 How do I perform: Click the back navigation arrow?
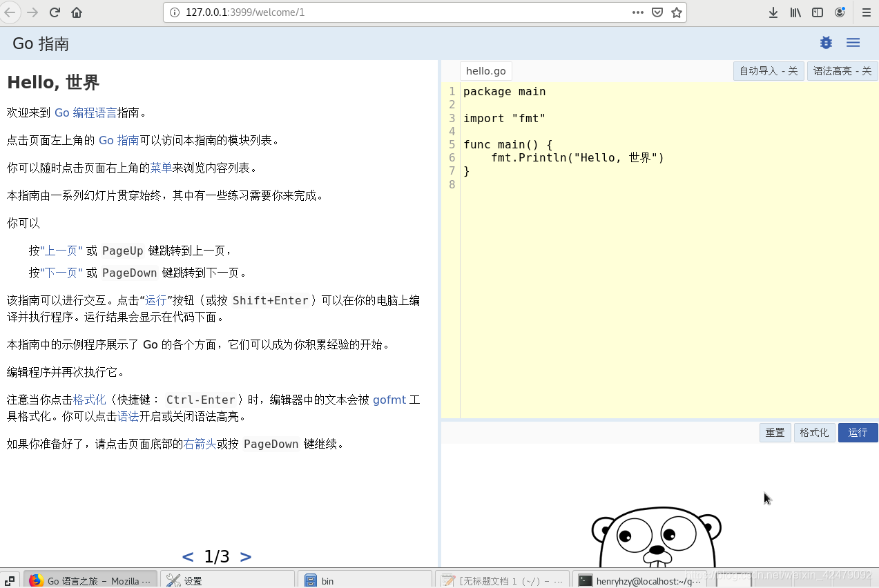click(x=10, y=12)
